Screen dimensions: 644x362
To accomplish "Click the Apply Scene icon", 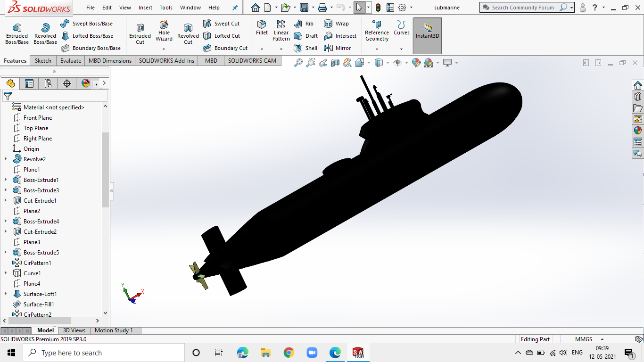I will coord(429,63).
